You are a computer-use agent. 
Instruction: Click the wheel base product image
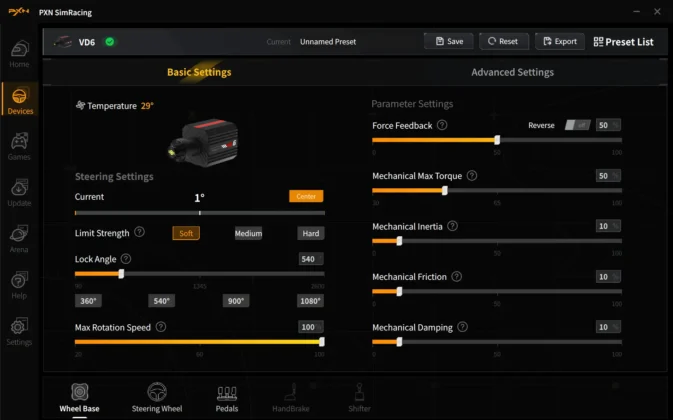tap(203, 142)
